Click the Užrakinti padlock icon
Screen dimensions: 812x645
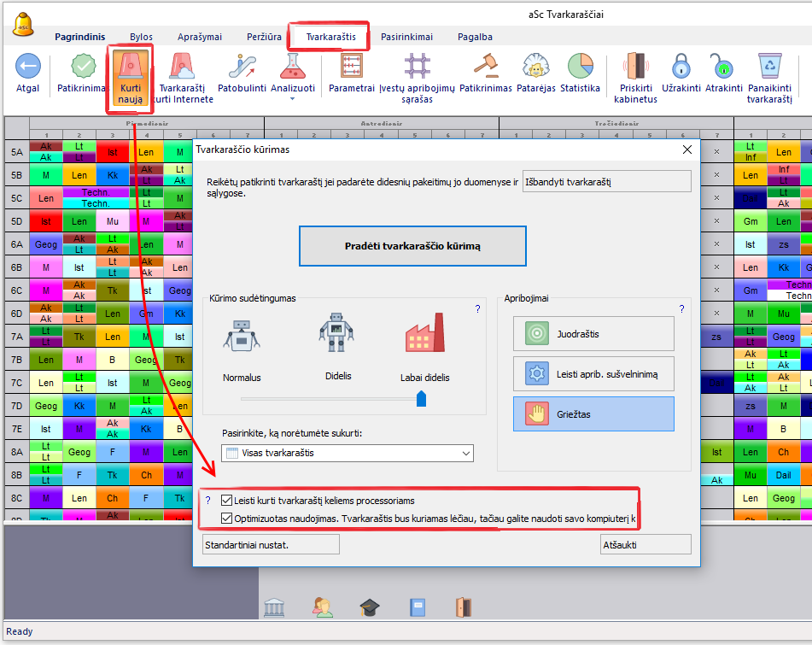point(680,67)
